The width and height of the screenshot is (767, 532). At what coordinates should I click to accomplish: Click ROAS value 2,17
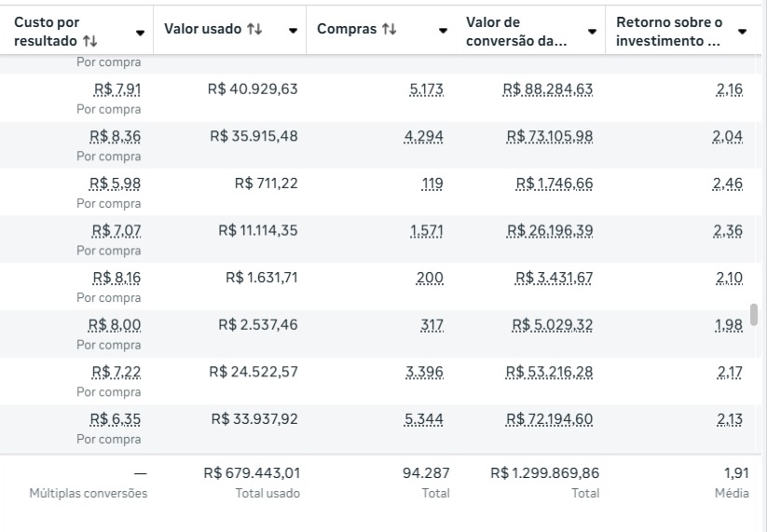coord(731,372)
